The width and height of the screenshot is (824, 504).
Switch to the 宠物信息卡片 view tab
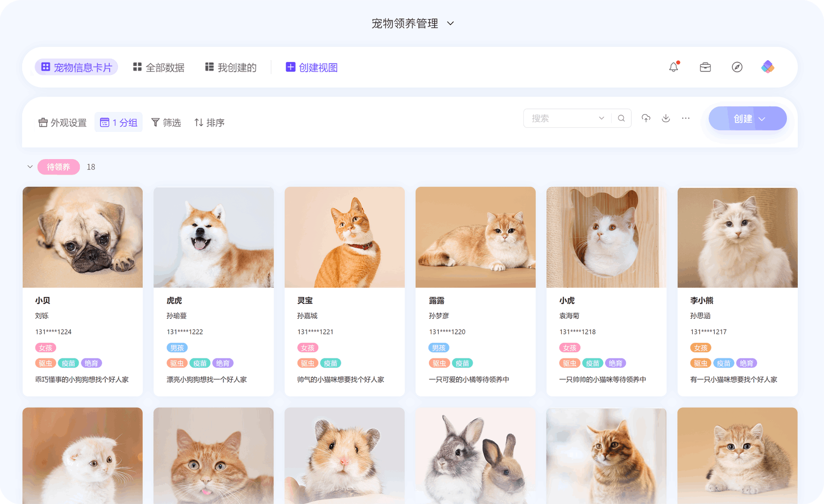pyautogui.click(x=76, y=67)
